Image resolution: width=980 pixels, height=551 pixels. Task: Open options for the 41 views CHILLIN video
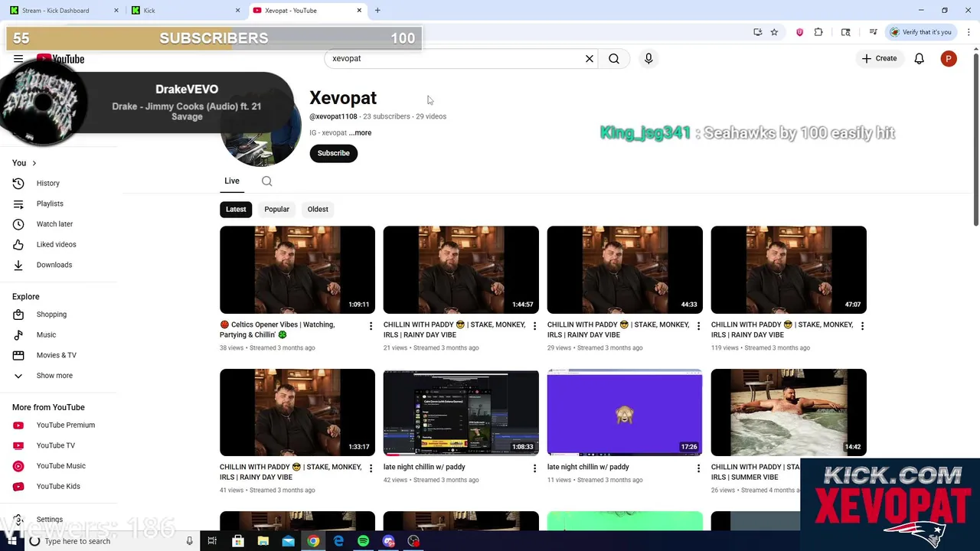(x=371, y=468)
